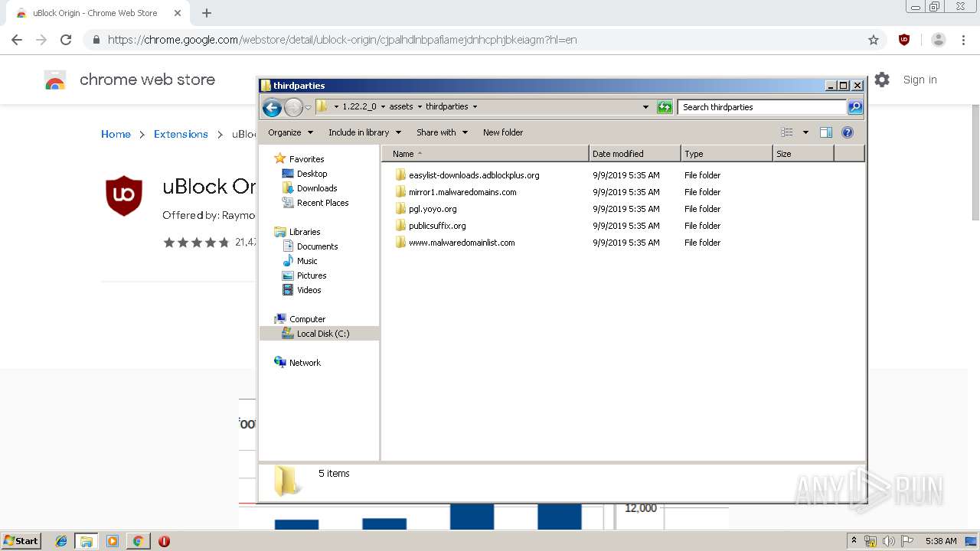Focus the Search thirdparties field

tap(762, 107)
